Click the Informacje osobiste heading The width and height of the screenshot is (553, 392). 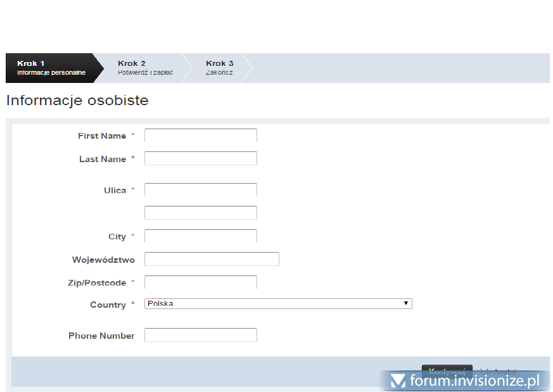(x=77, y=101)
